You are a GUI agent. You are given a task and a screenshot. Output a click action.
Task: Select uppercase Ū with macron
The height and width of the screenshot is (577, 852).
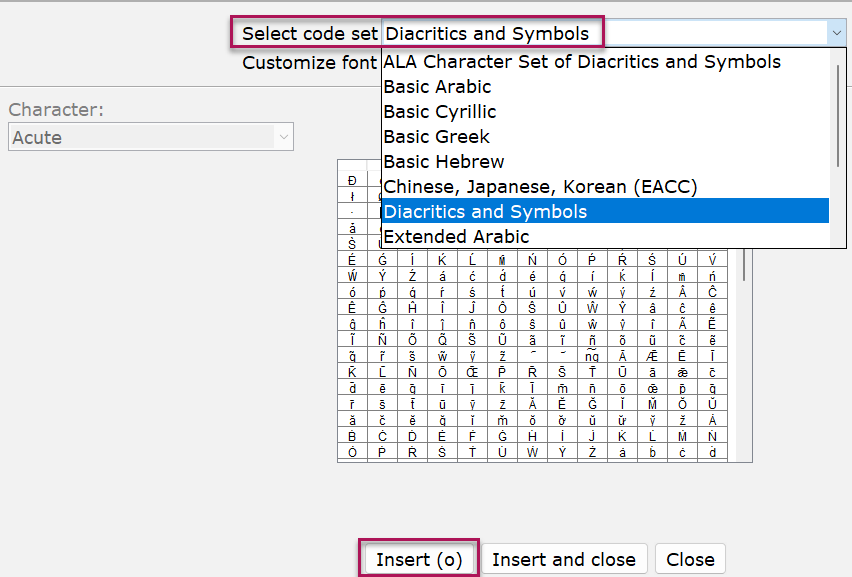point(622,372)
